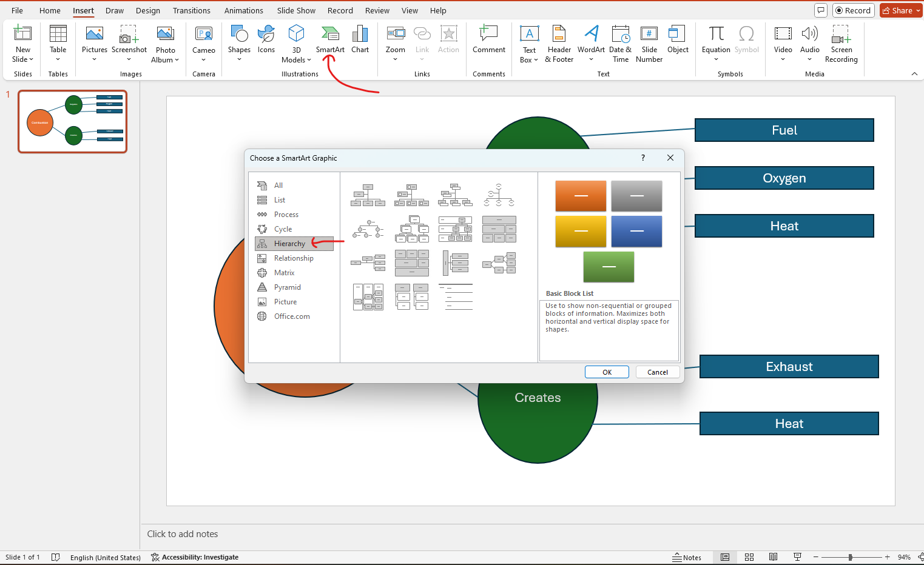
Task: Cancel the SmartArt dialog
Action: point(658,372)
